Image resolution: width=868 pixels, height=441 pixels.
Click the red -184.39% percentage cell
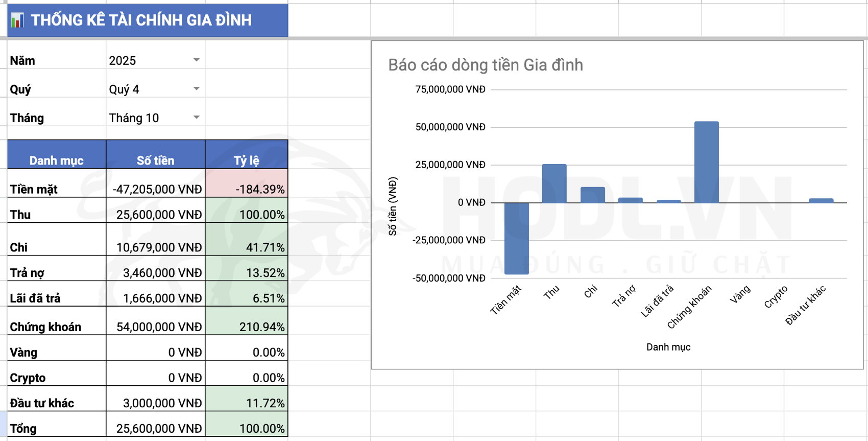[247, 189]
